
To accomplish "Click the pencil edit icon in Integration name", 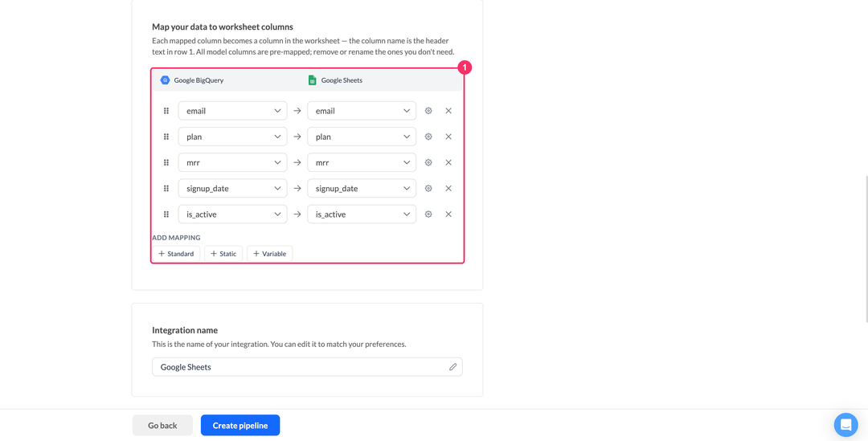I will [452, 367].
